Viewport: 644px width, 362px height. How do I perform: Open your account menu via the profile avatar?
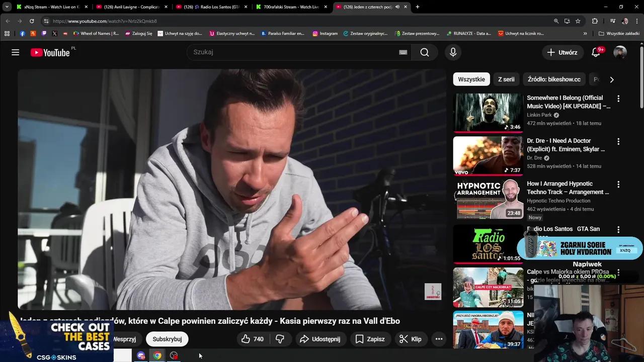(x=620, y=52)
